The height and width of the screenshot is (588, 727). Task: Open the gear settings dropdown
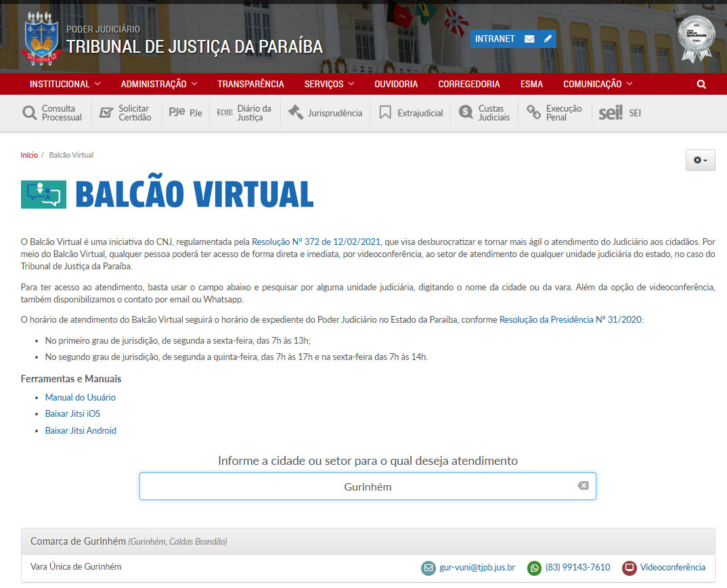pyautogui.click(x=700, y=160)
